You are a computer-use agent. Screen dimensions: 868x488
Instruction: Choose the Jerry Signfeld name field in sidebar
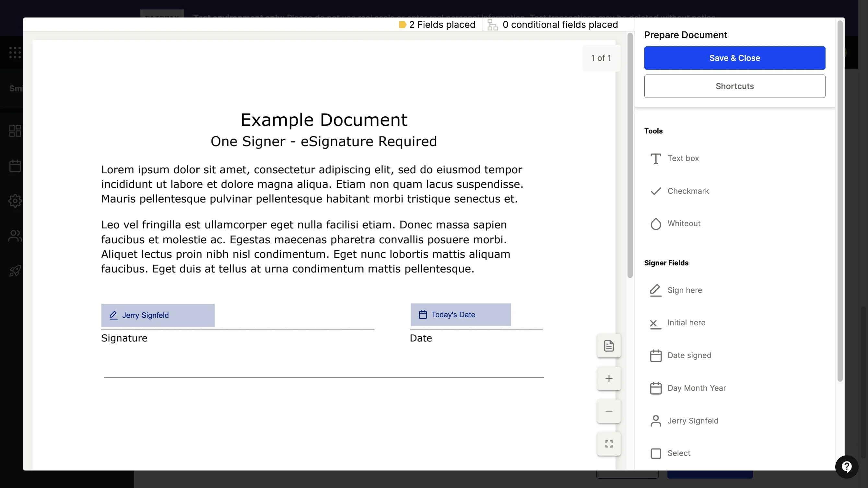click(x=684, y=421)
